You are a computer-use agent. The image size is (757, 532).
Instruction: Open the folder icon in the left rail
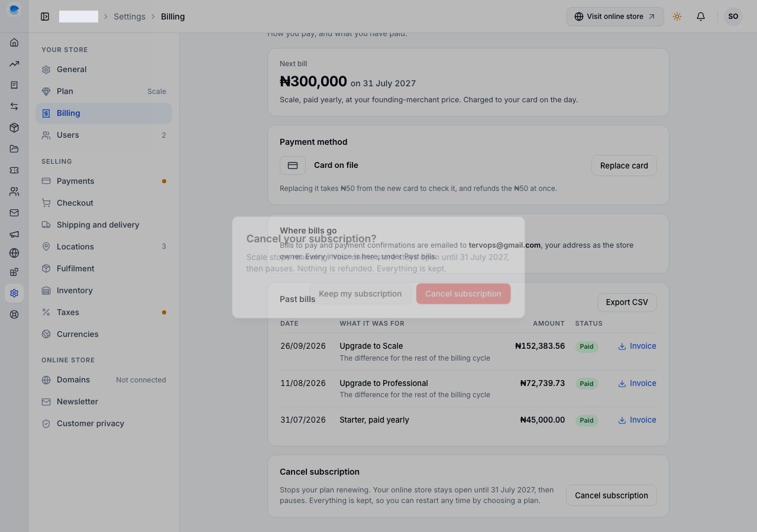pos(14,149)
